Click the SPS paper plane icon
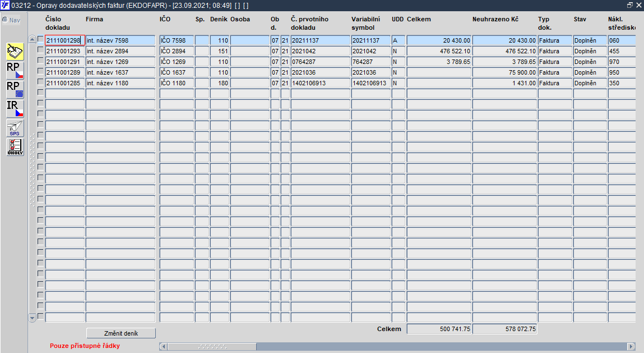Viewport: 644px width, 353px height. [x=15, y=128]
